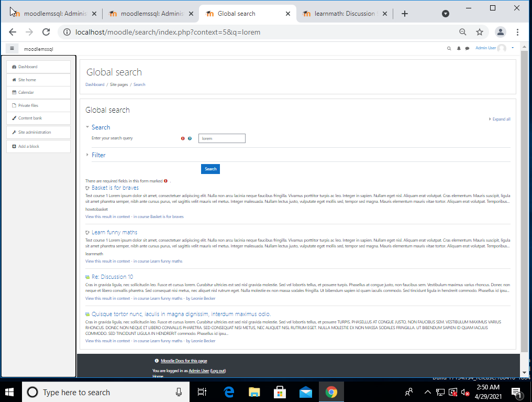View Basket is for braves result in context
This screenshot has width=532, height=402.
(107, 216)
